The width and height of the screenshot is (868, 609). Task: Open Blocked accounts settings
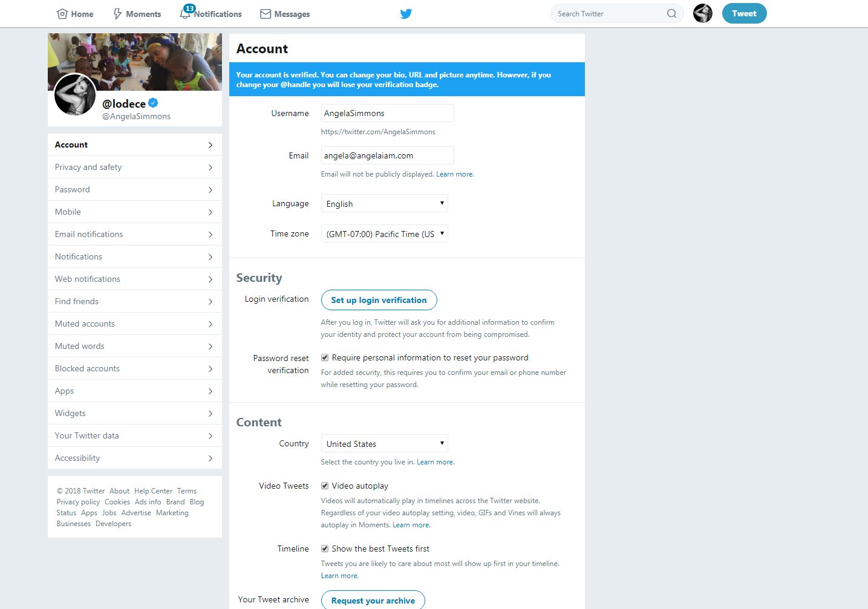[135, 368]
